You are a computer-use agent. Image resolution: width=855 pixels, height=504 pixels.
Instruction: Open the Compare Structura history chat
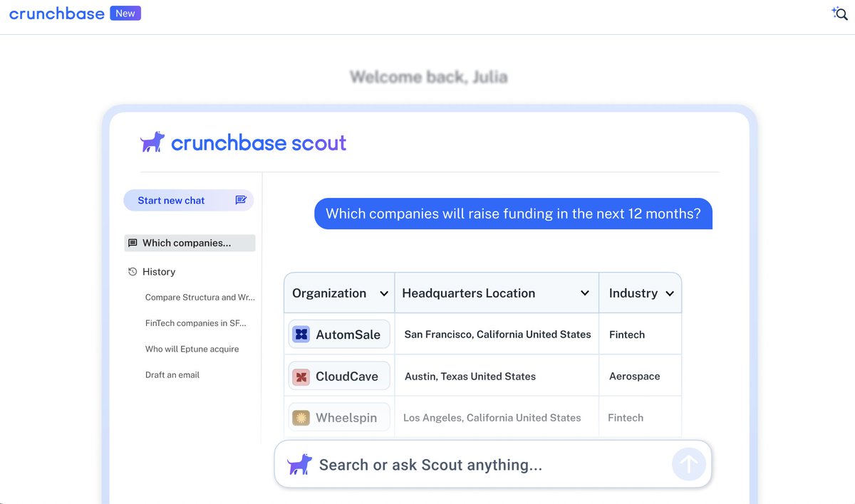(x=199, y=298)
